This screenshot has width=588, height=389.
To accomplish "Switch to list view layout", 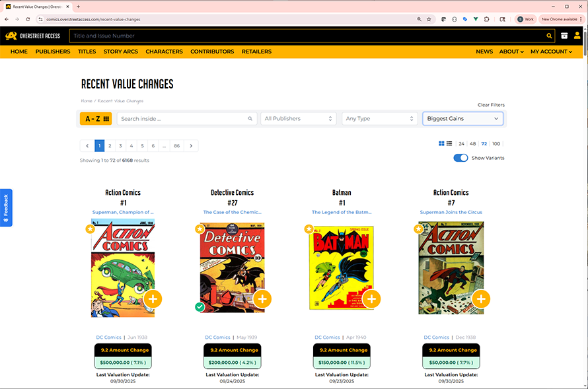I will 449,143.
